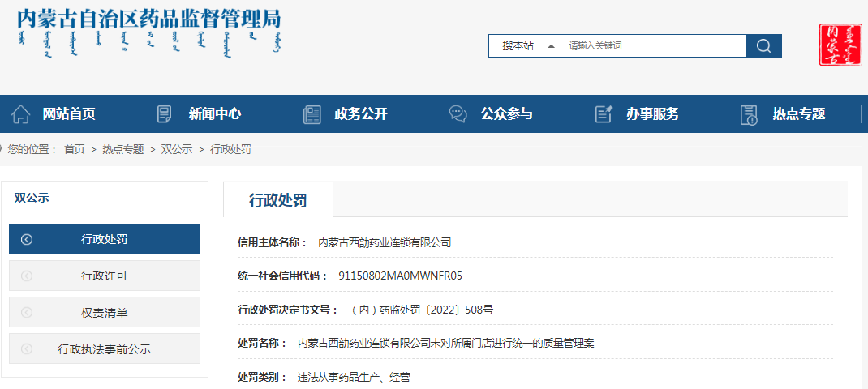Open the 政务公开 navigation item
This screenshot has height=389, width=868.
pyautogui.click(x=361, y=114)
